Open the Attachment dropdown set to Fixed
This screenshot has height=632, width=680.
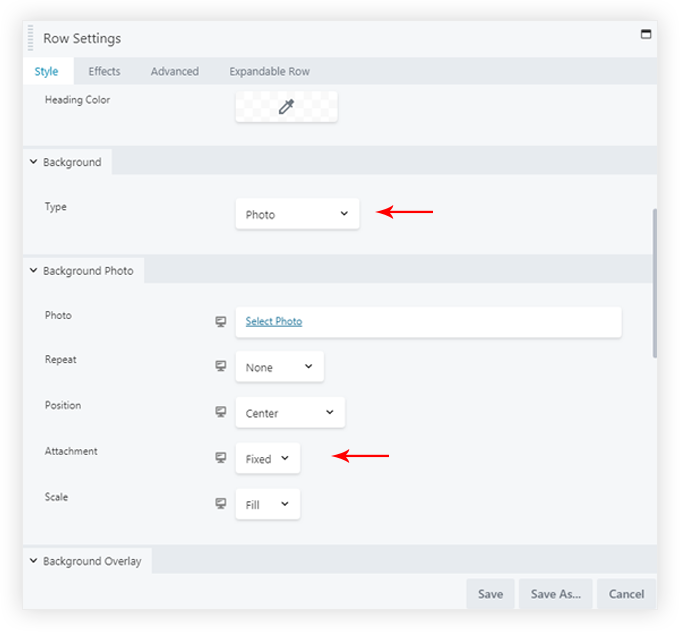(x=267, y=458)
